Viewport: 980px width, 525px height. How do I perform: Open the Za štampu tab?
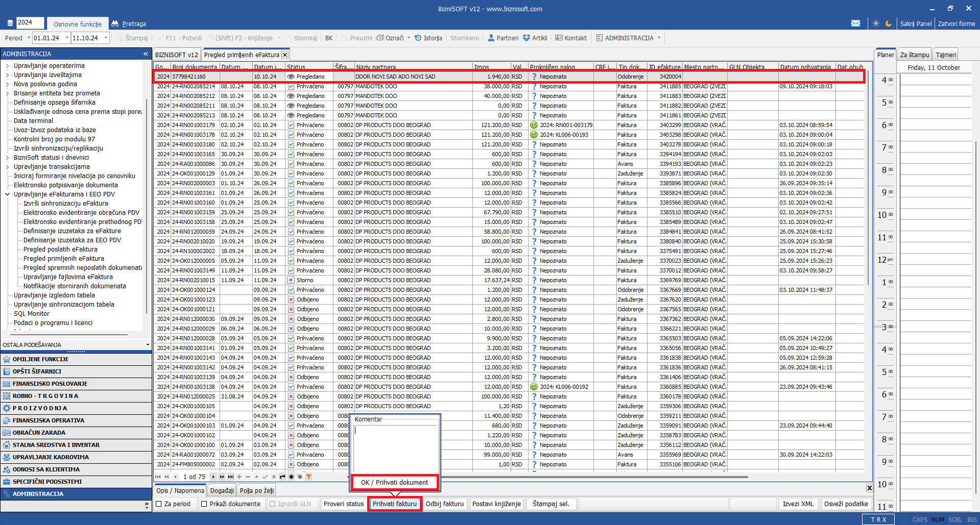click(x=914, y=55)
